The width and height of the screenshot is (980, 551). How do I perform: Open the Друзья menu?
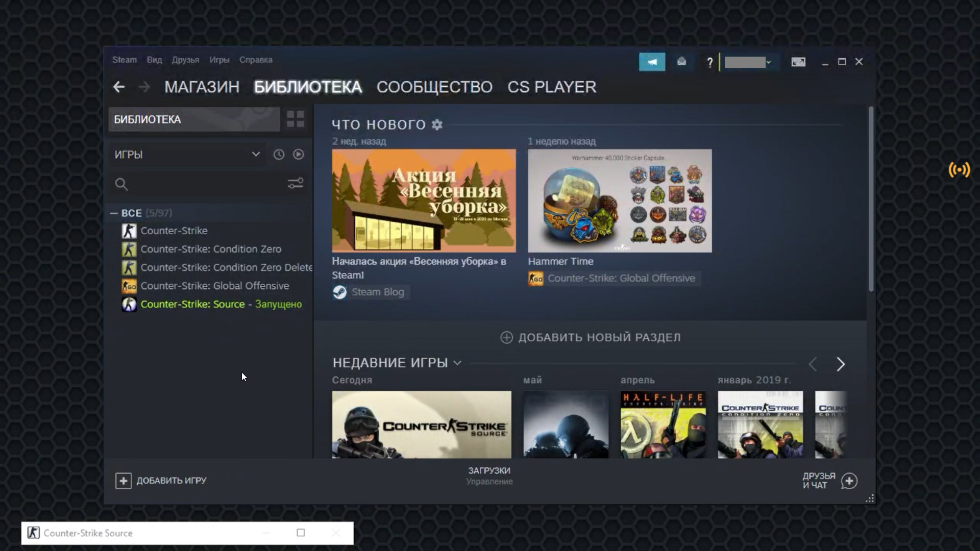coord(185,60)
